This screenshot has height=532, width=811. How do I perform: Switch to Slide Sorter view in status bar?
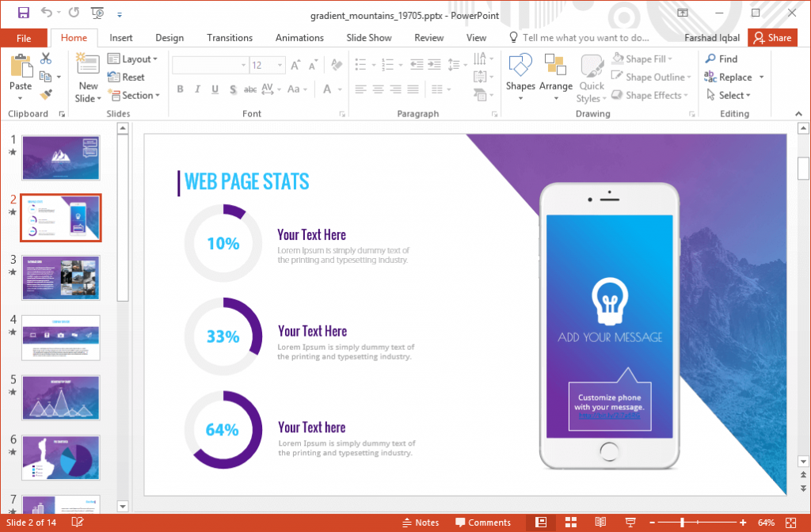click(571, 522)
